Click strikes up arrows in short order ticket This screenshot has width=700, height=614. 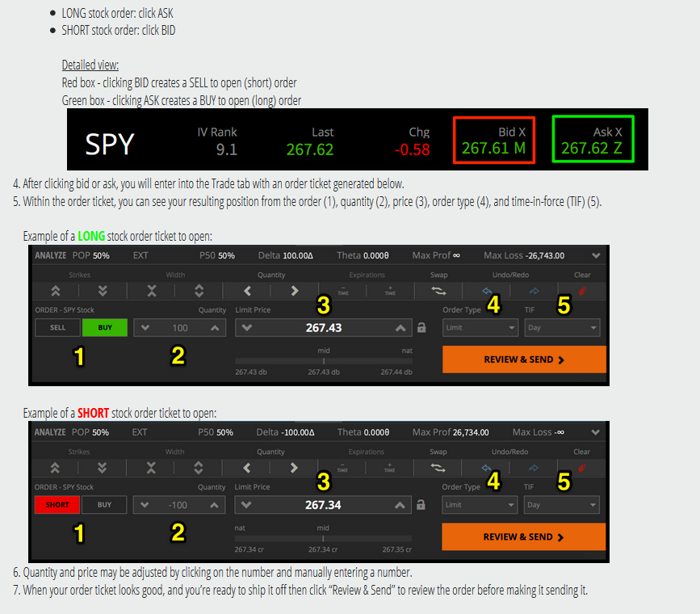[x=55, y=468]
